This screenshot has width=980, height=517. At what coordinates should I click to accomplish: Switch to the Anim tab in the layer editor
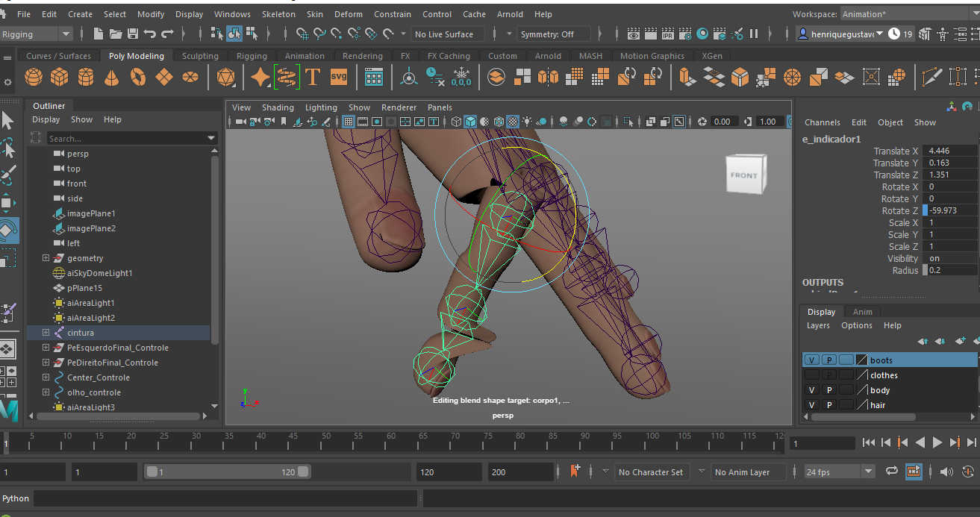pos(862,312)
